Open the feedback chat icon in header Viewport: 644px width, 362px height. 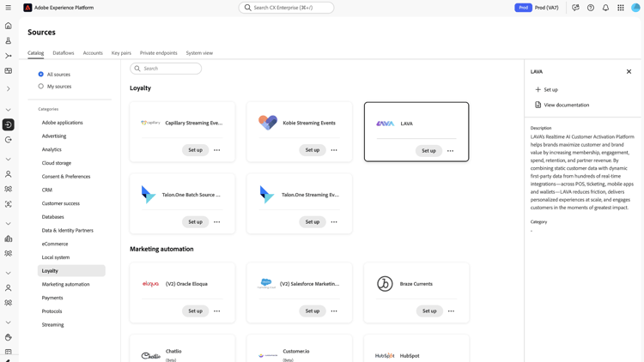(575, 8)
